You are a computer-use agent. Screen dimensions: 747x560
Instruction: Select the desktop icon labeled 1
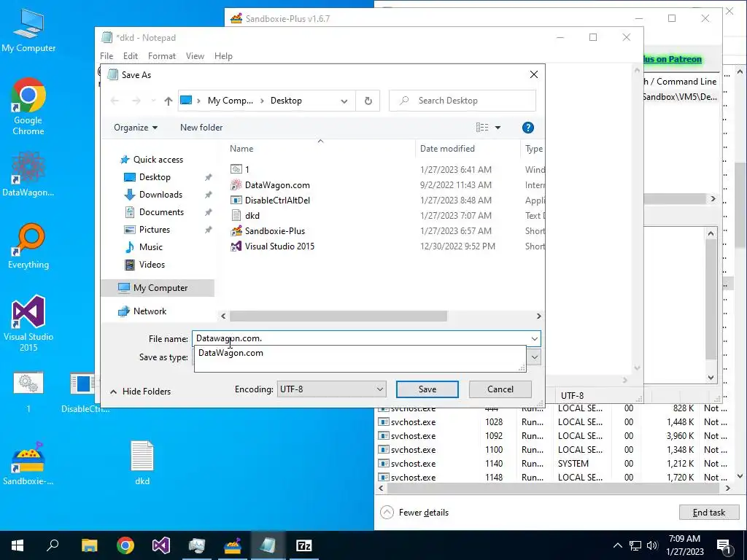28,392
